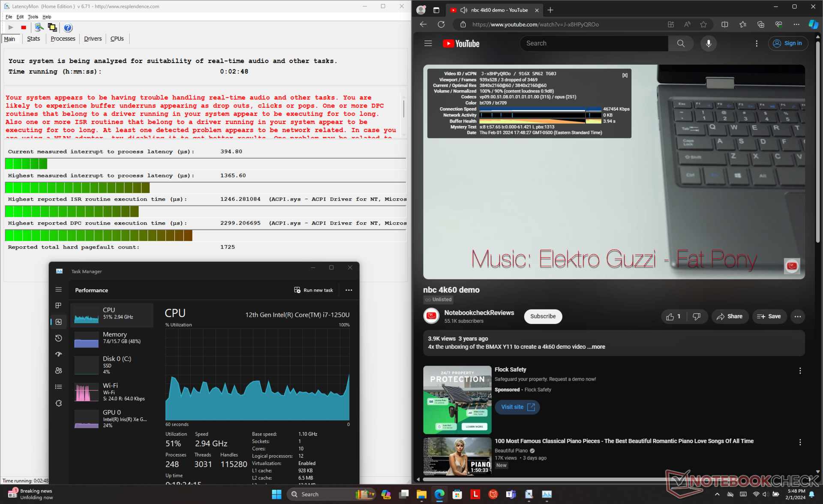
Task: Click Save button under video
Action: [769, 316]
